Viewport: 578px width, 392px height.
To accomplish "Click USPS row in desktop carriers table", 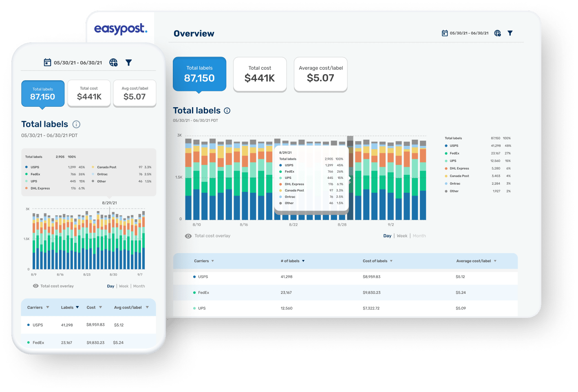I will (x=345, y=277).
